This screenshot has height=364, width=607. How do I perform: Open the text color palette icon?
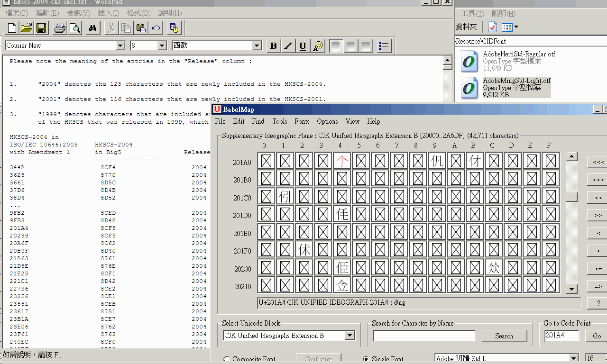318,46
